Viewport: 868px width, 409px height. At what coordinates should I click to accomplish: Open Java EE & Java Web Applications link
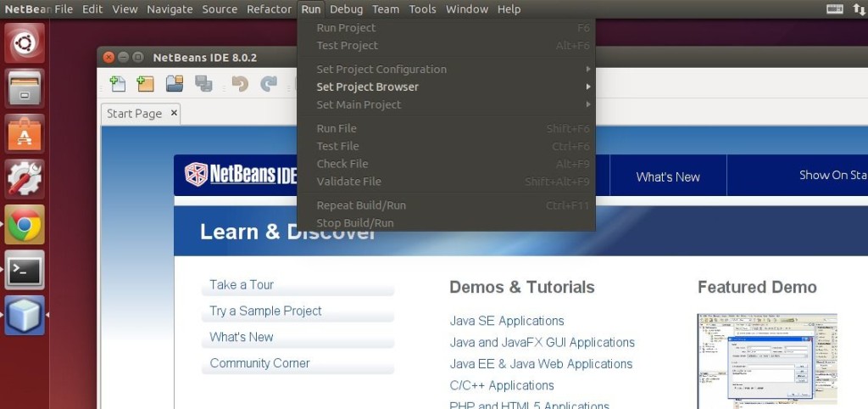541,364
